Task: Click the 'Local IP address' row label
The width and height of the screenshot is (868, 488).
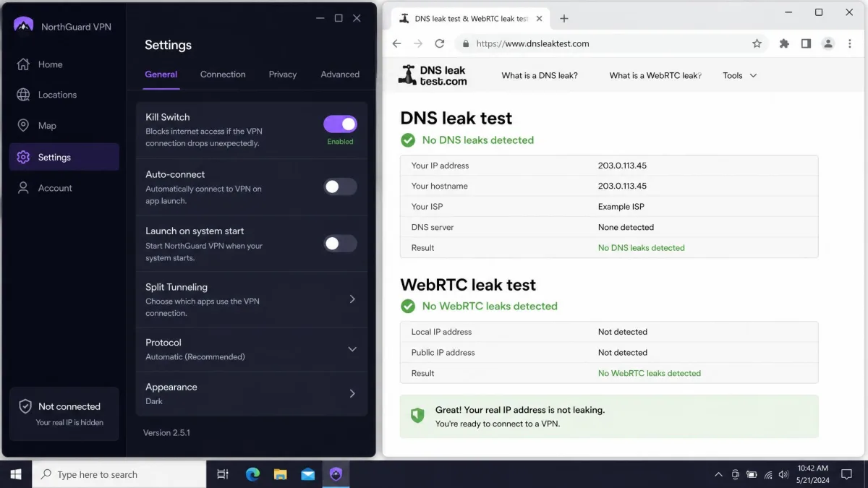Action: click(x=441, y=332)
